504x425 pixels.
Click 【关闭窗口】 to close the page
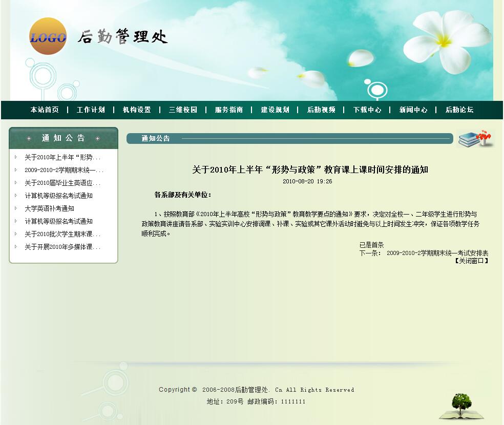click(x=472, y=261)
